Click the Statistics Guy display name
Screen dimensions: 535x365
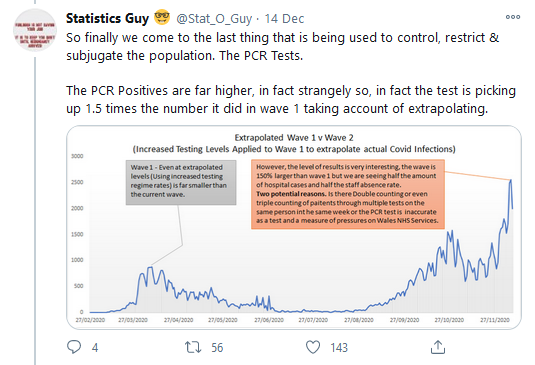[x=107, y=18]
